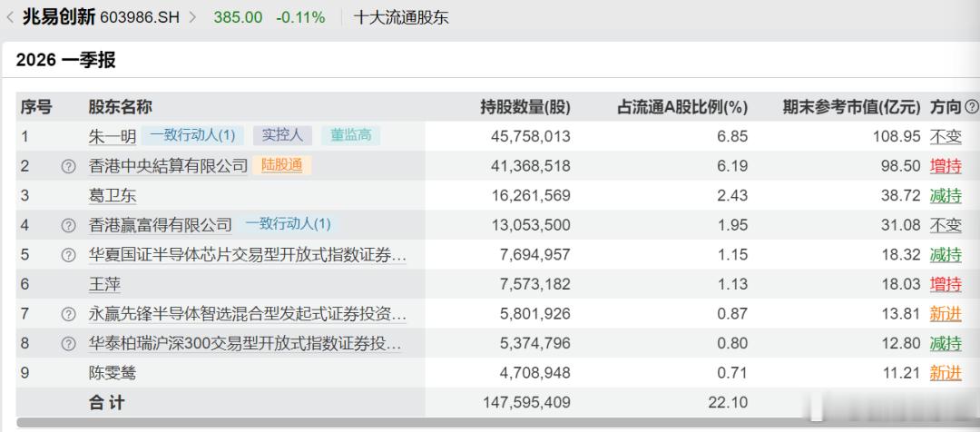This screenshot has height=432, width=980.
Task: Click the 实控人 tag
Action: pos(282,135)
